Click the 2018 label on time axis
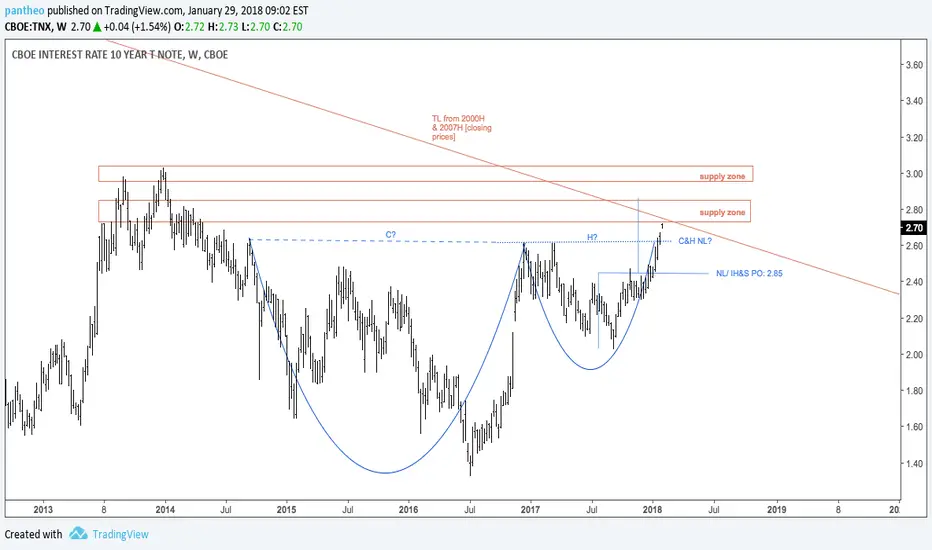This screenshot has height=550, width=932. 653,510
